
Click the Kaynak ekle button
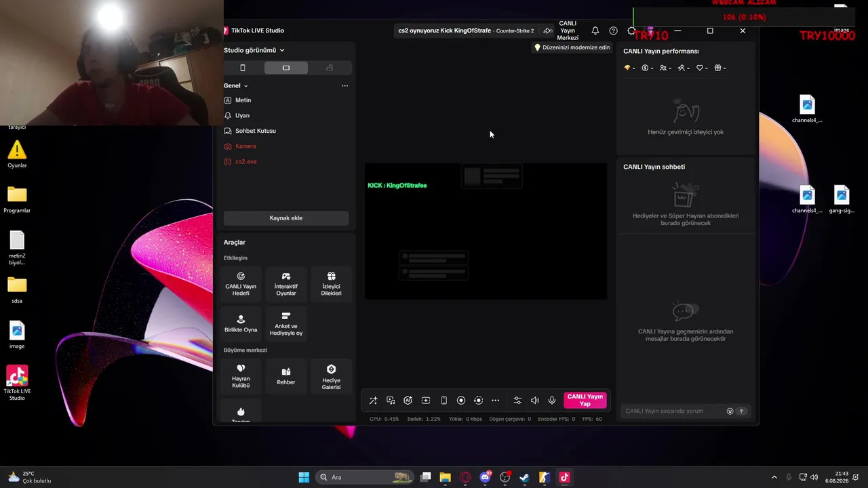point(286,218)
